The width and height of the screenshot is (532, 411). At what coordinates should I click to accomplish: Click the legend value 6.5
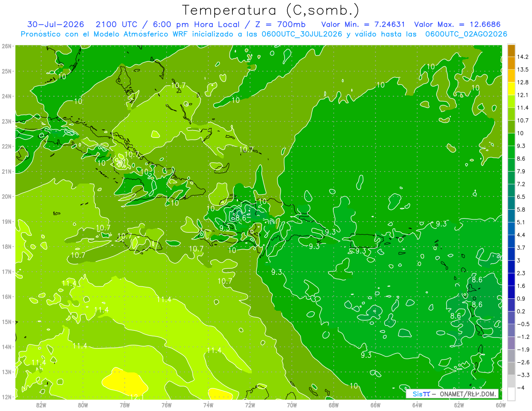click(521, 197)
